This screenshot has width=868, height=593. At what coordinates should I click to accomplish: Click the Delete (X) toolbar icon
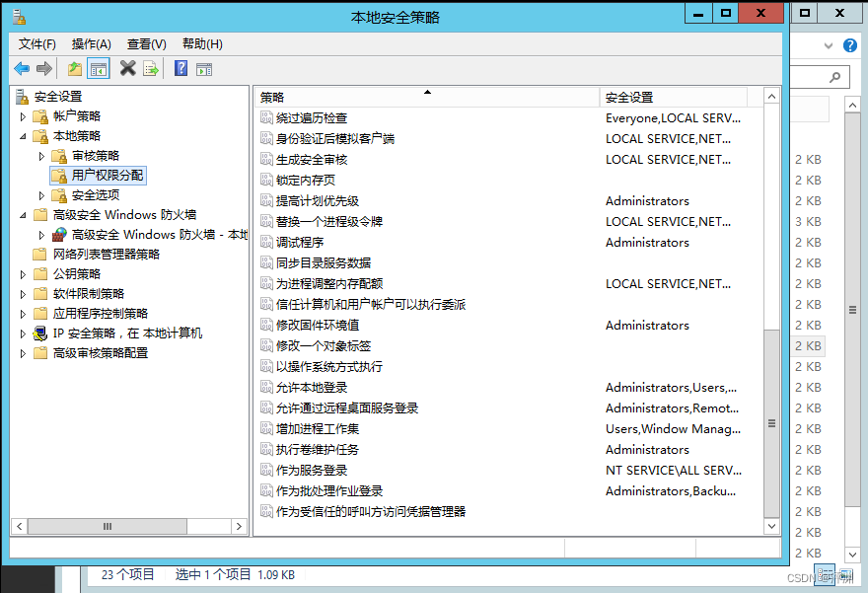coord(127,68)
